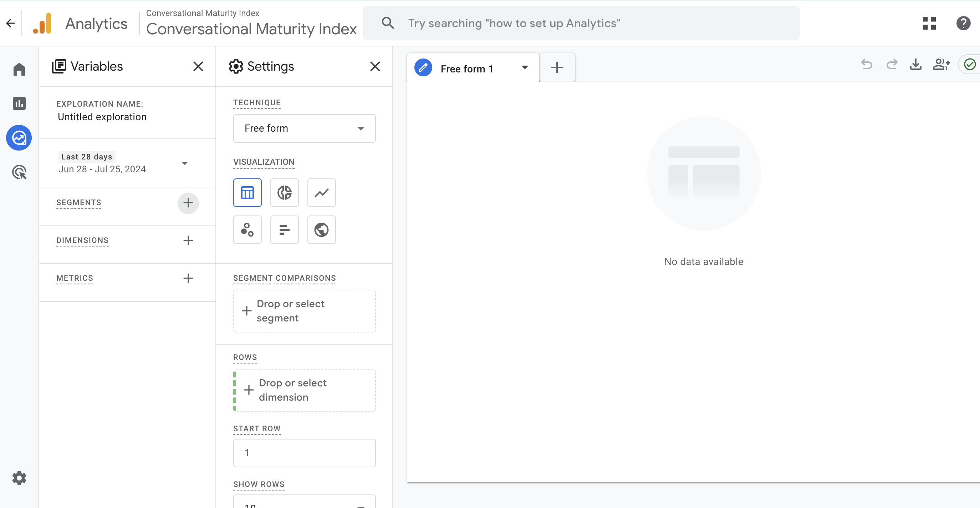Open the data quality status icon
This screenshot has height=508, width=980.
[x=970, y=64]
